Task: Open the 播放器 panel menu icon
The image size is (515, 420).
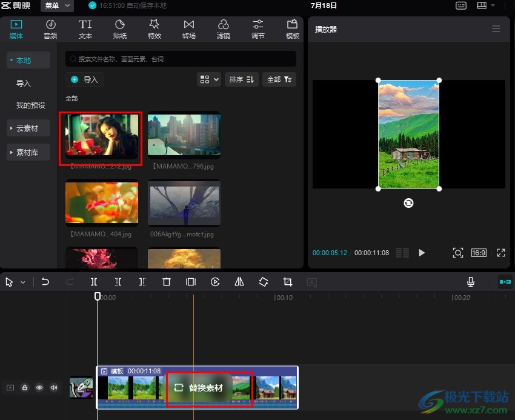Action: coord(496,29)
